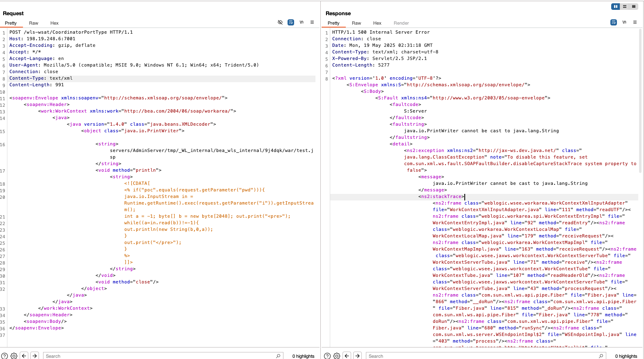Switch to the Response Raw tab
The width and height of the screenshot is (644, 359).
[356, 23]
